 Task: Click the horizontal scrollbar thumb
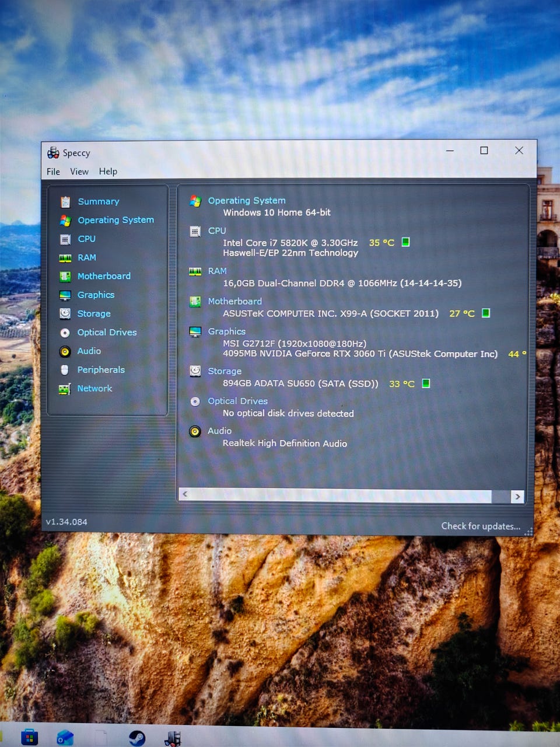pyautogui.click(x=341, y=495)
